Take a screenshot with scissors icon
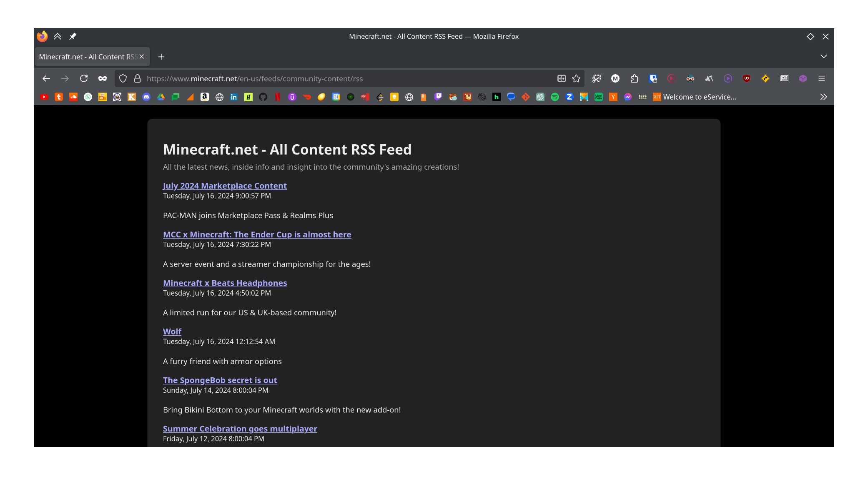The image size is (868, 487). click(x=597, y=78)
